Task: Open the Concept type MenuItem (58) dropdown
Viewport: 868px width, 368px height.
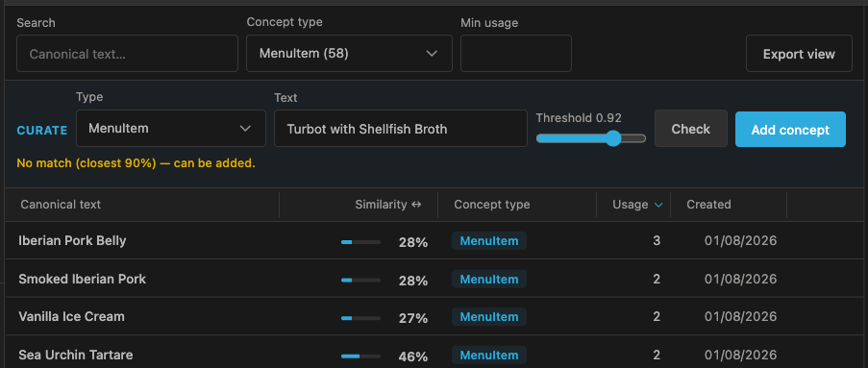Action: point(349,54)
